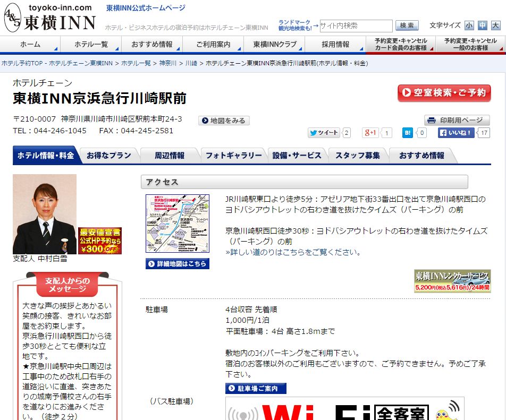Image resolution: width=506 pixels, height=420 pixels.
Task: Click the (バス駐車場) label
Action: tap(172, 401)
